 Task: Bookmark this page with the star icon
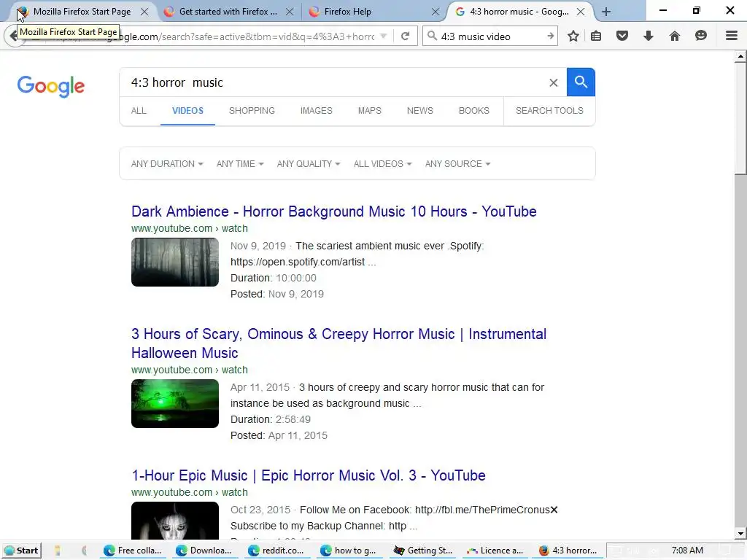[573, 36]
